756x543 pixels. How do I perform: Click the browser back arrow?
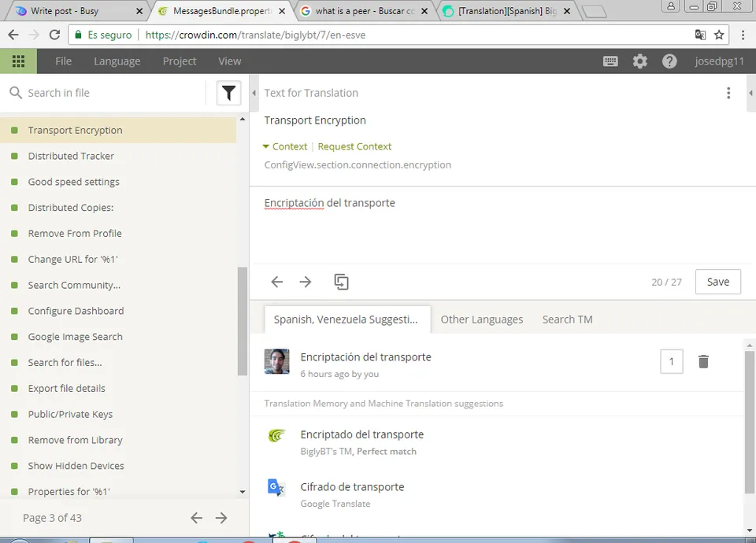13,35
